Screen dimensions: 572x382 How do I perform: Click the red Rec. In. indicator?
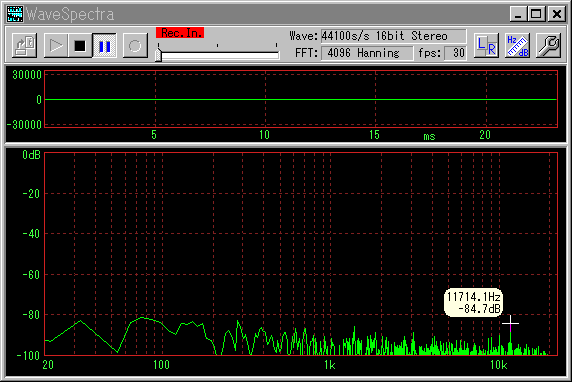[x=180, y=32]
